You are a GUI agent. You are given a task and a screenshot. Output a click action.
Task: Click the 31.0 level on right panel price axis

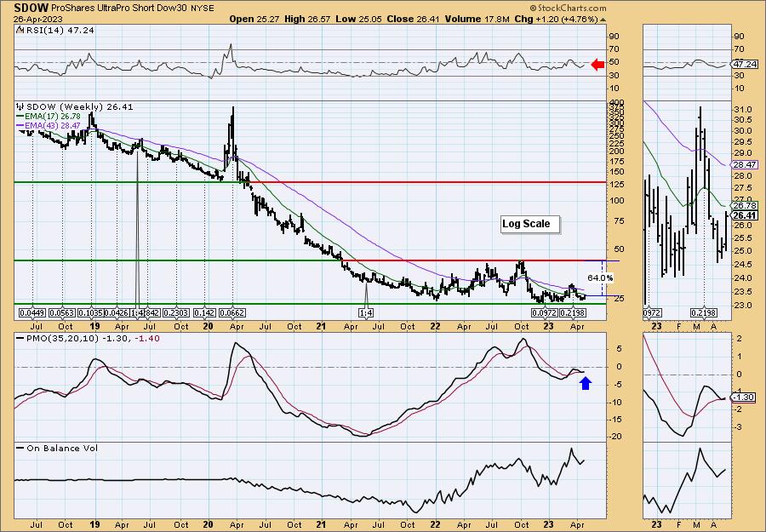(742, 109)
